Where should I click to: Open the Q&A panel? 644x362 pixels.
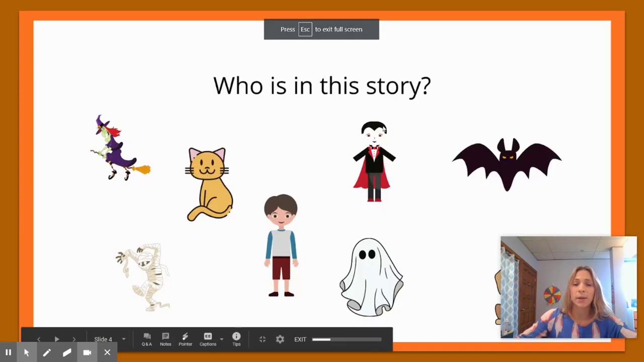(x=146, y=339)
